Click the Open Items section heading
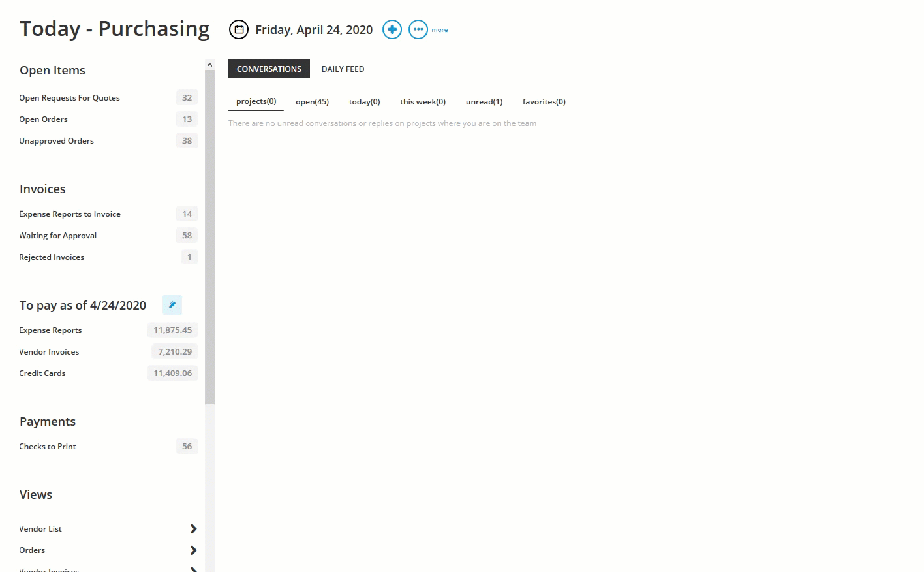This screenshot has height=572, width=924. pyautogui.click(x=52, y=71)
